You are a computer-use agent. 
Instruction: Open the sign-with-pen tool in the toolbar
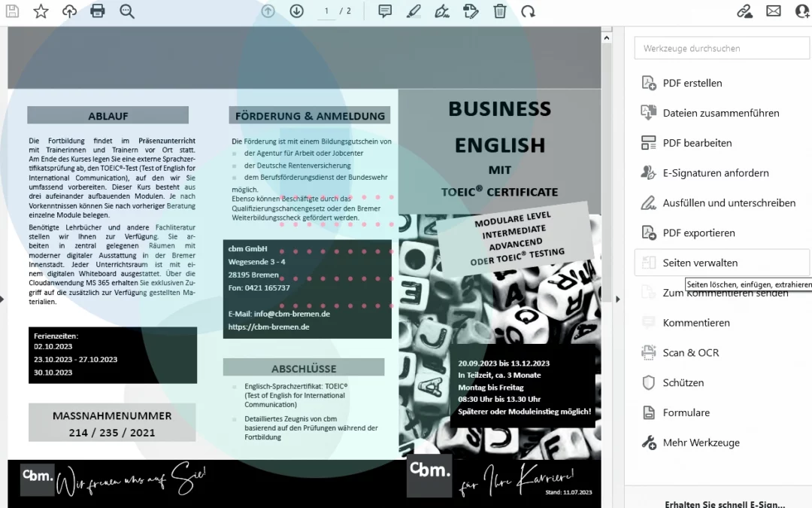(x=442, y=11)
